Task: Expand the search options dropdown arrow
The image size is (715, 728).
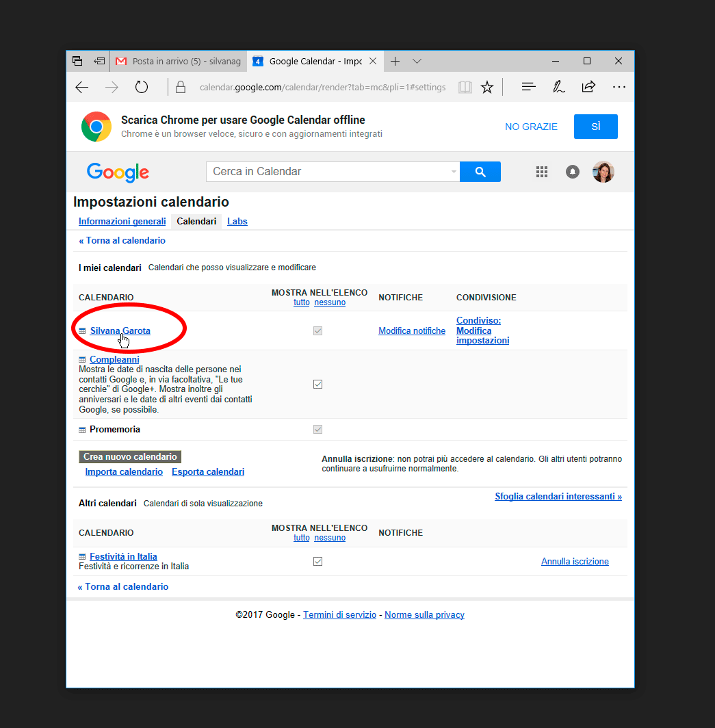Action: click(454, 172)
